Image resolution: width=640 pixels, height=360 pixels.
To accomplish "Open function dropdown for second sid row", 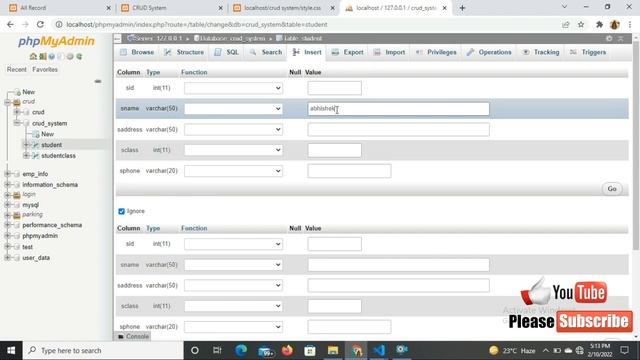I will click(x=233, y=244).
